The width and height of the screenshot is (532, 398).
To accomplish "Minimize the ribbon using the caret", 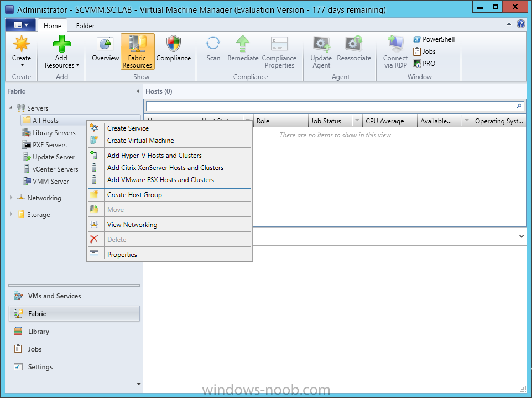I will [509, 24].
